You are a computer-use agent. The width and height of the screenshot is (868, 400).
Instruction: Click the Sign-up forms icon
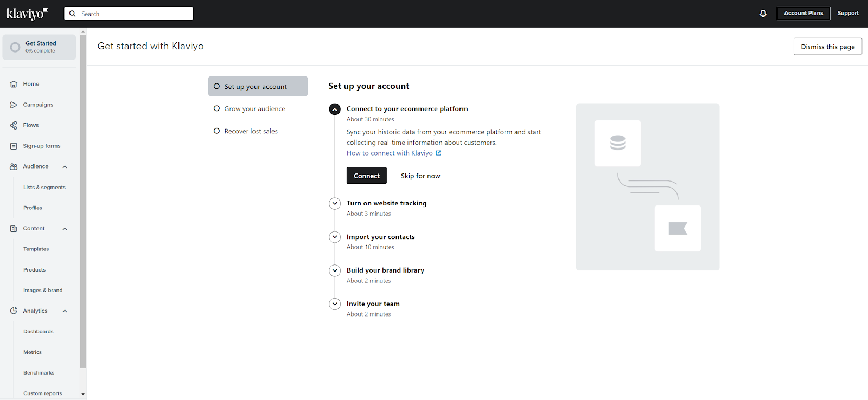point(14,146)
